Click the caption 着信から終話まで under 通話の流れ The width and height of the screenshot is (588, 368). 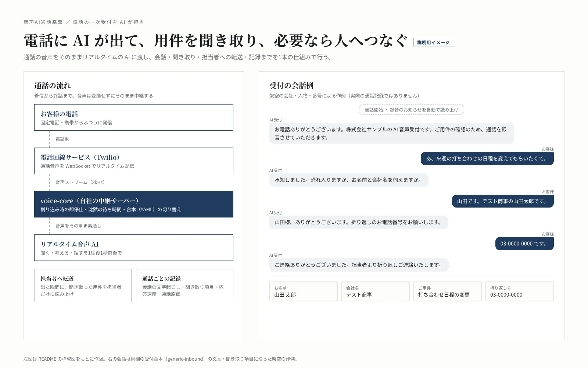pos(94,96)
